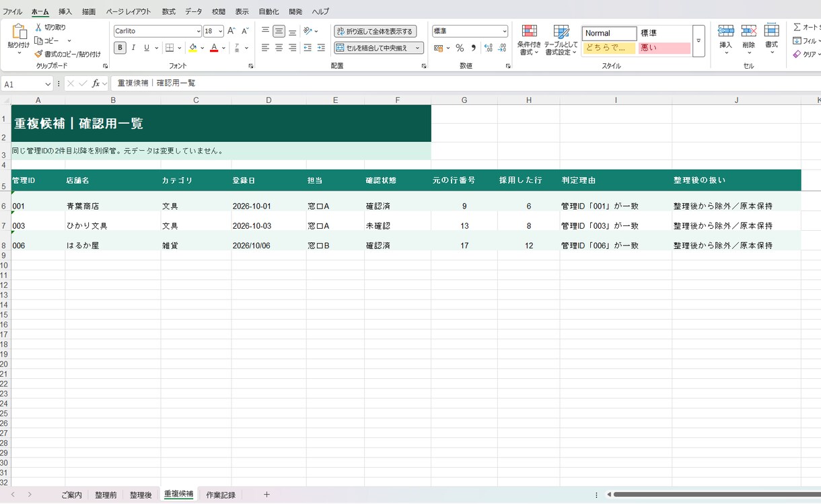Increase decimal places
The width and height of the screenshot is (821, 504).
(489, 48)
